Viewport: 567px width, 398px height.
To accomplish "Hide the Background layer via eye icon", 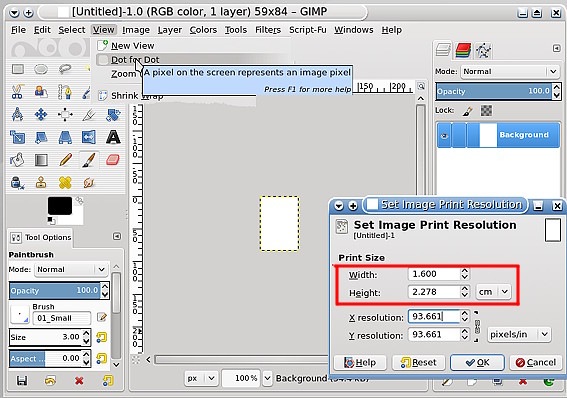I will (444, 136).
